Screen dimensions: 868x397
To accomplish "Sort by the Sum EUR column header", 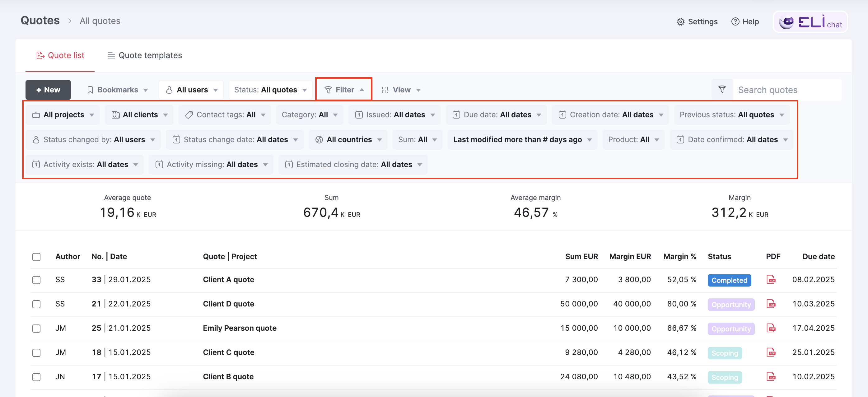I will [x=581, y=256].
